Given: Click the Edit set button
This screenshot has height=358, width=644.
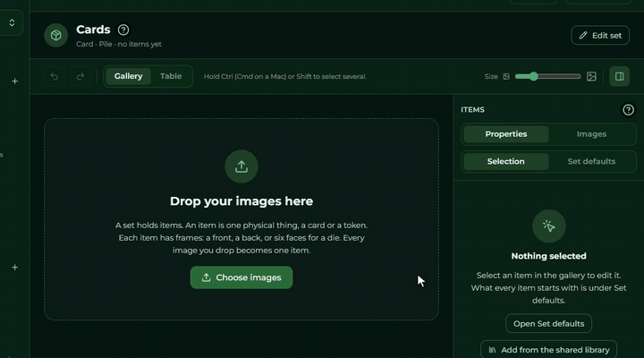Looking at the screenshot, I should pos(600,35).
